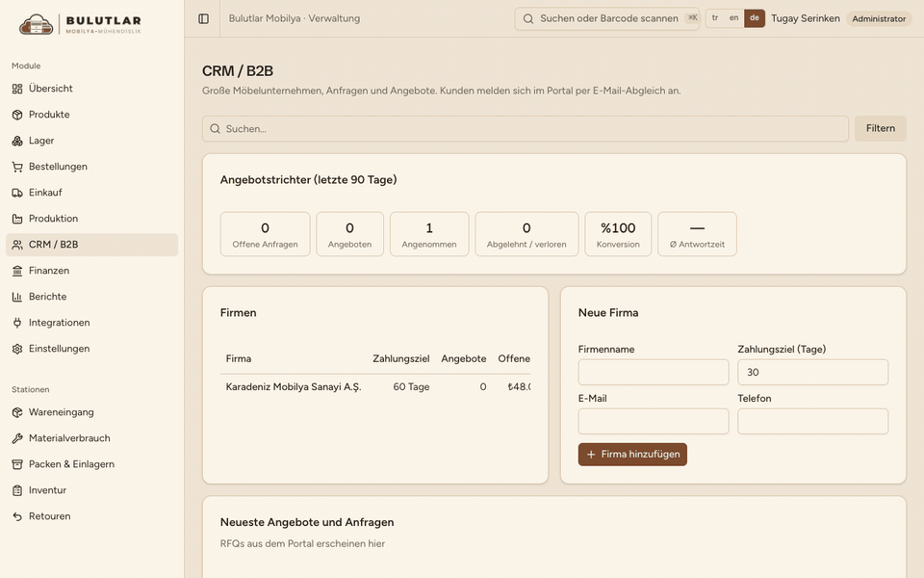This screenshot has width=924, height=578.
Task: Click the Retouren return arrow icon
Action: point(17,516)
